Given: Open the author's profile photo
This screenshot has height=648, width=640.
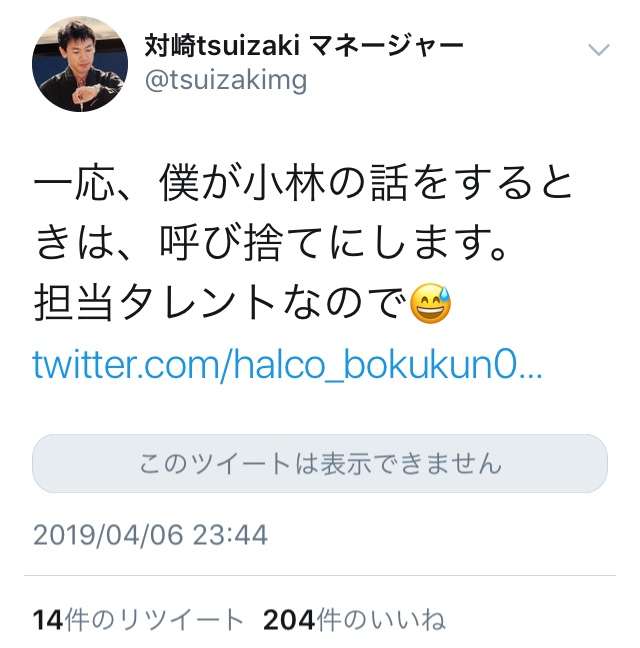Looking at the screenshot, I should [80, 64].
